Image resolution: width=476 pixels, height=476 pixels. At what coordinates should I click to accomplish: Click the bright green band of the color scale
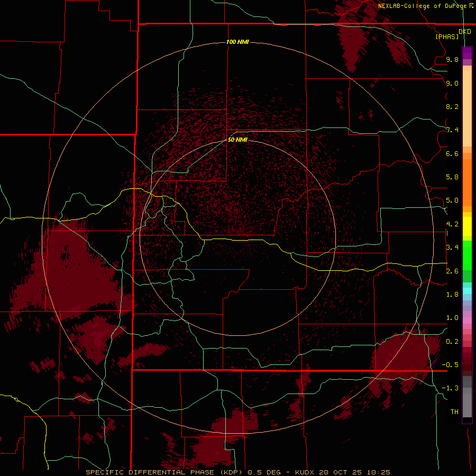click(x=467, y=255)
